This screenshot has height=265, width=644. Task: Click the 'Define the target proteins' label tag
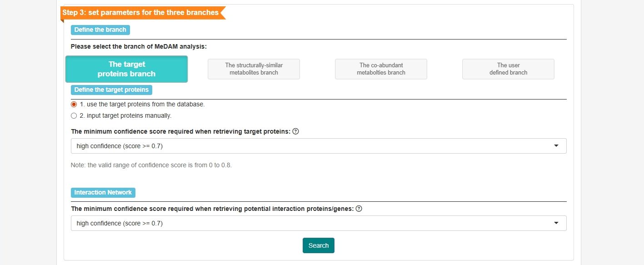pos(111,90)
